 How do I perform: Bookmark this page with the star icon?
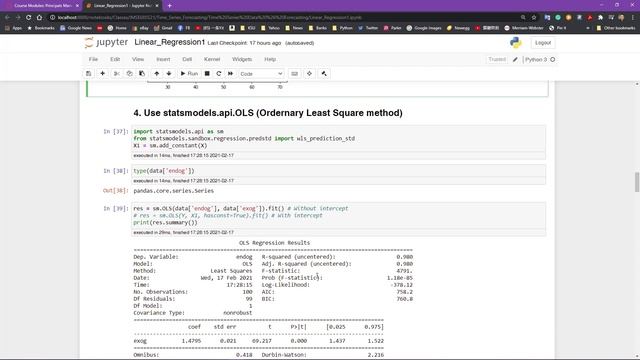pyautogui.click(x=533, y=18)
